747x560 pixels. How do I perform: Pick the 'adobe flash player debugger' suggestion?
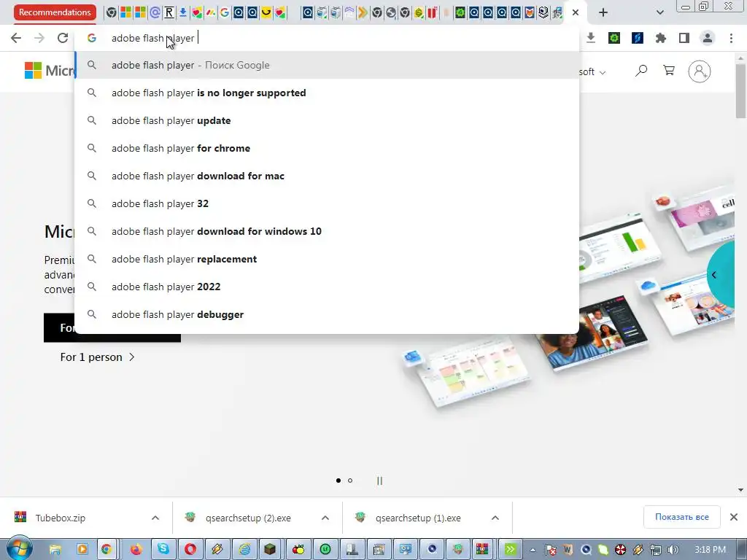coord(327,314)
